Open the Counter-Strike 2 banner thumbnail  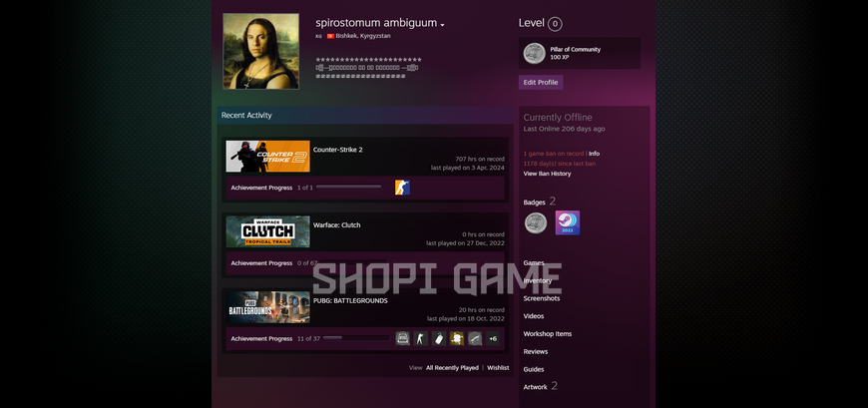[x=268, y=156]
